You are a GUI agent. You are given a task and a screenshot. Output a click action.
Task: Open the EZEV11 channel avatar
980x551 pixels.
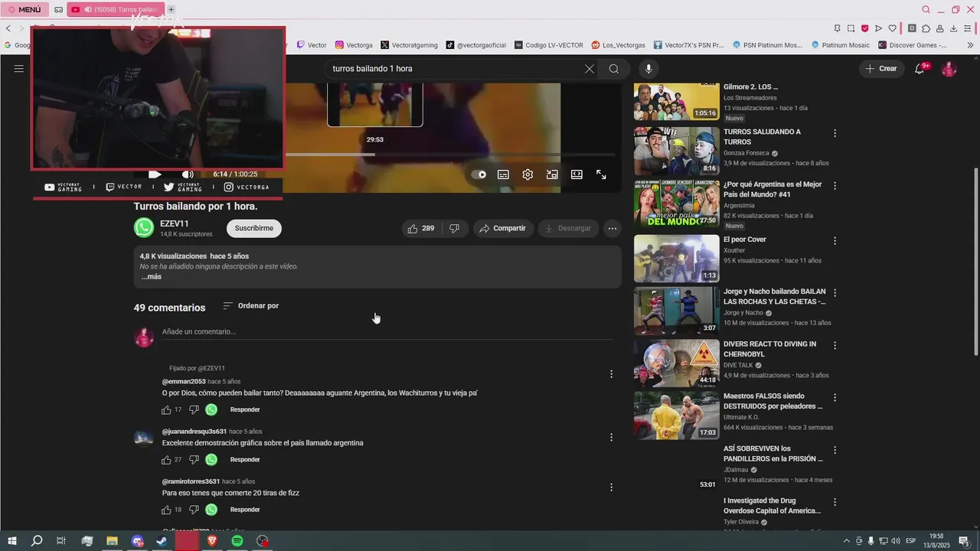pos(144,228)
